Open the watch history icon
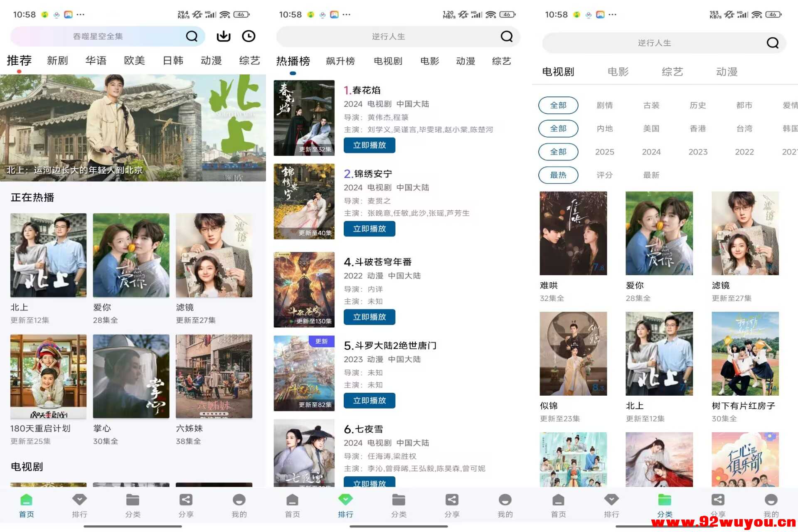Screen dimensions: 798x532 pos(249,36)
